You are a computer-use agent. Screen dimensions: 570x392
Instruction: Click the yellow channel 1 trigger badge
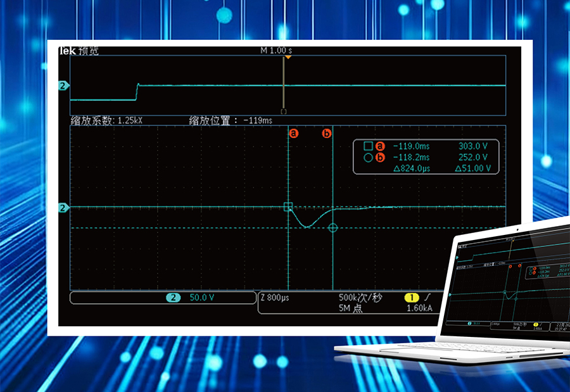(x=412, y=298)
